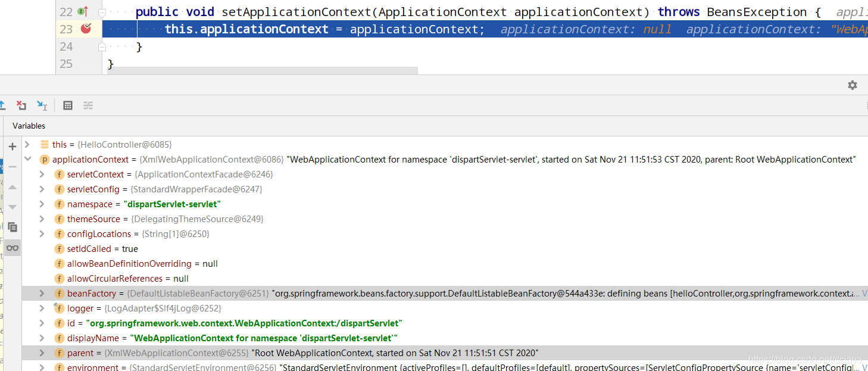Viewport: 868px width, 371px height.
Task: Expand the configLocations array
Action: (42, 234)
